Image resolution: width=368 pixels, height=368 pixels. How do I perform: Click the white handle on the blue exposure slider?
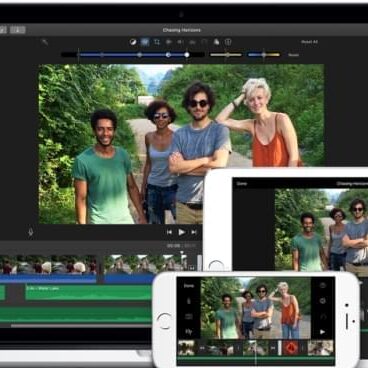click(x=187, y=55)
